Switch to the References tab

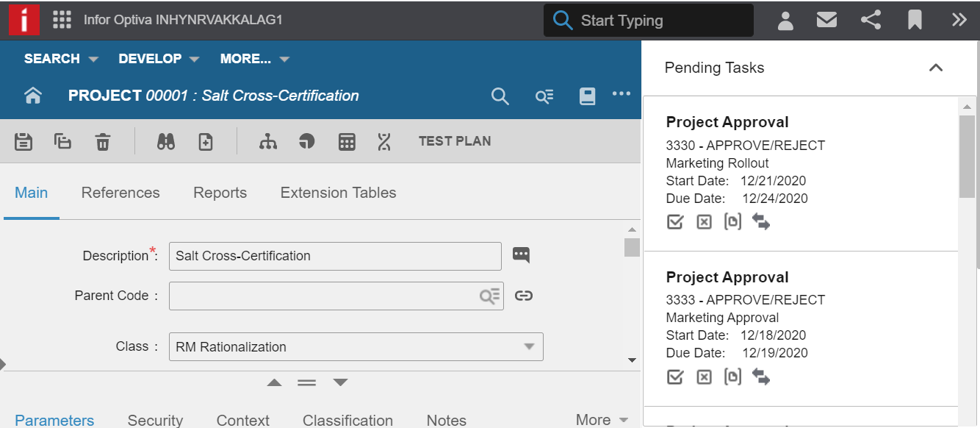[120, 193]
